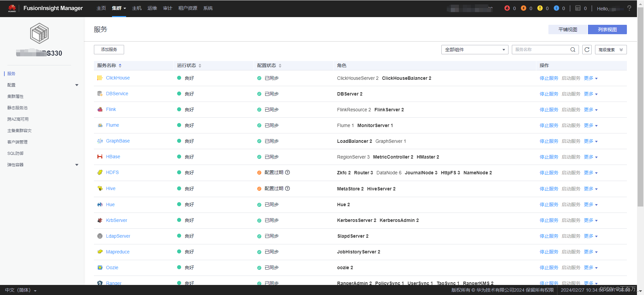Open 更多 dropdown for ClickHouse row

pyautogui.click(x=591, y=78)
